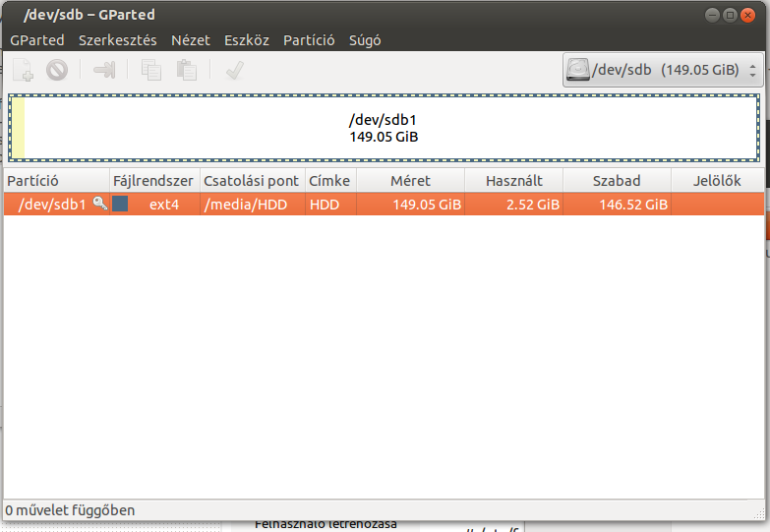Click the New partition toolbar icon
Screen dimensions: 770x532
[23, 70]
